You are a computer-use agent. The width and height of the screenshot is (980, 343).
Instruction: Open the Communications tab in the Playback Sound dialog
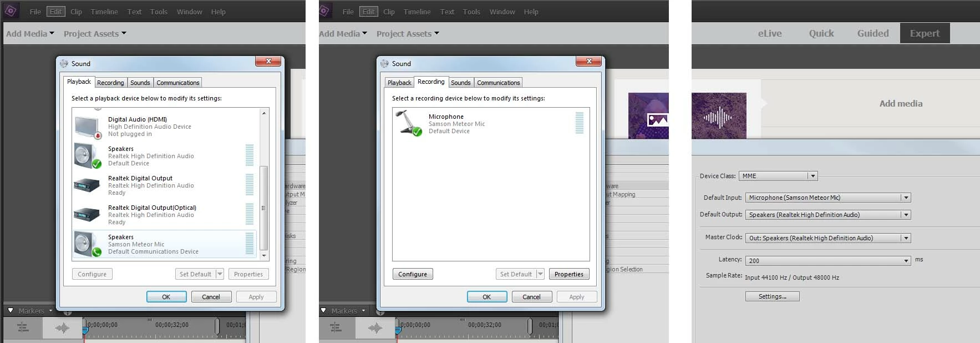(x=177, y=83)
